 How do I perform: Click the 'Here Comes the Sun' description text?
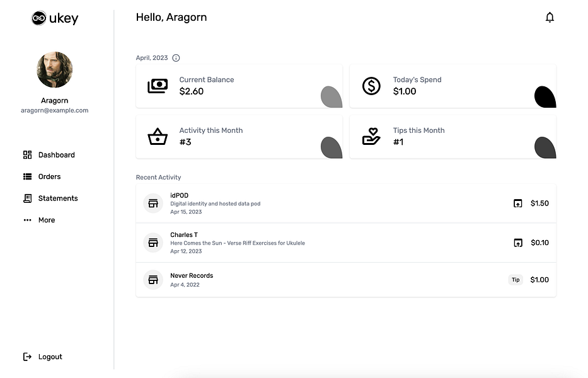(238, 243)
